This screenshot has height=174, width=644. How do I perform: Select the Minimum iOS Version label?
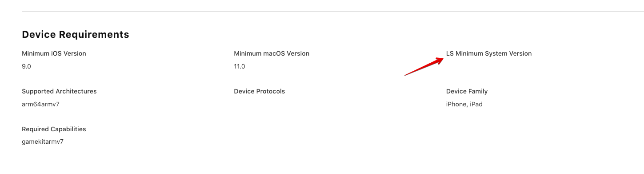tap(54, 53)
